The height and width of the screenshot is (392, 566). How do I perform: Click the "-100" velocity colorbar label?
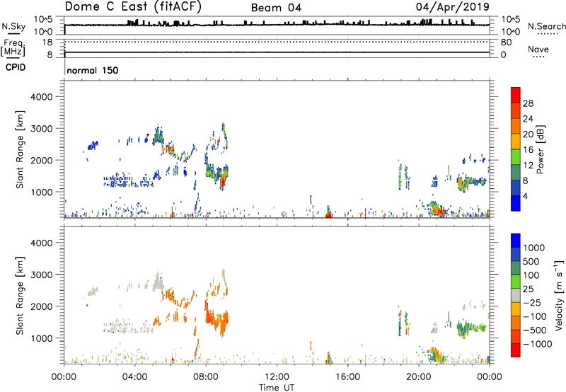pos(534,316)
